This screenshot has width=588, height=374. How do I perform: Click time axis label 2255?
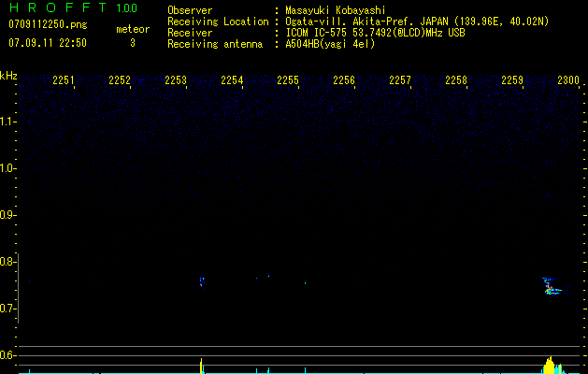[x=288, y=80]
